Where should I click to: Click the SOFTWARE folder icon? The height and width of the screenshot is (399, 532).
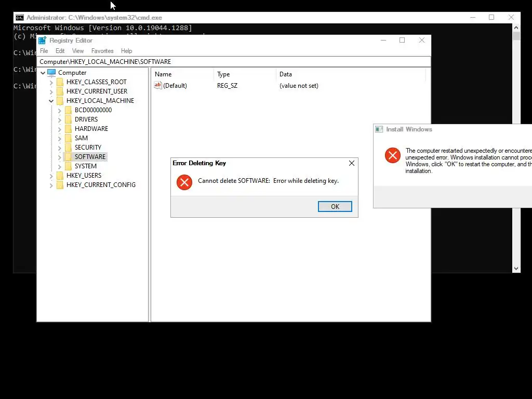68,157
